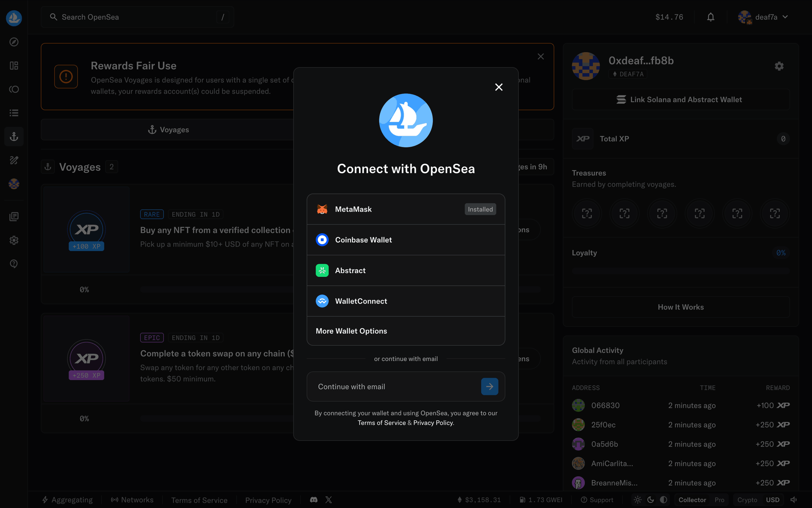Click the first locked treasure slot

click(587, 213)
